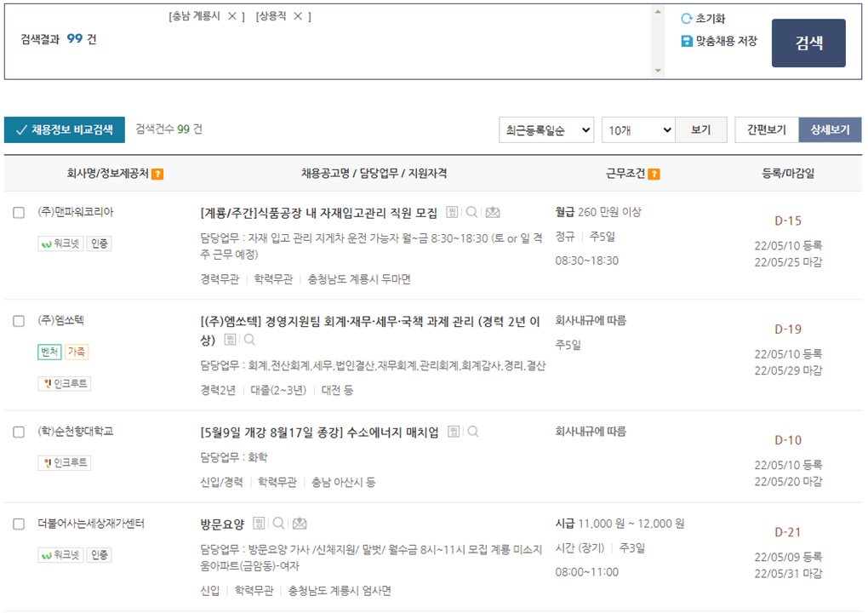Switch to the 상세보기 tab

[829, 130]
